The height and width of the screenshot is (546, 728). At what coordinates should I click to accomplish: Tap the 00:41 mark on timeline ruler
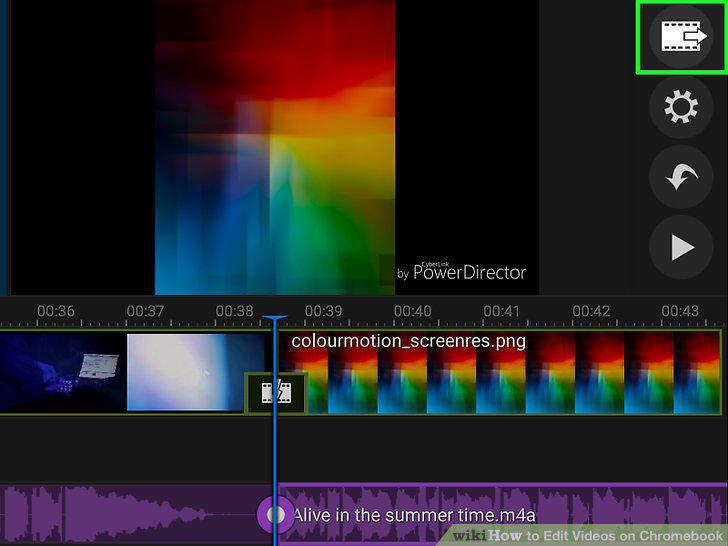[x=501, y=311]
